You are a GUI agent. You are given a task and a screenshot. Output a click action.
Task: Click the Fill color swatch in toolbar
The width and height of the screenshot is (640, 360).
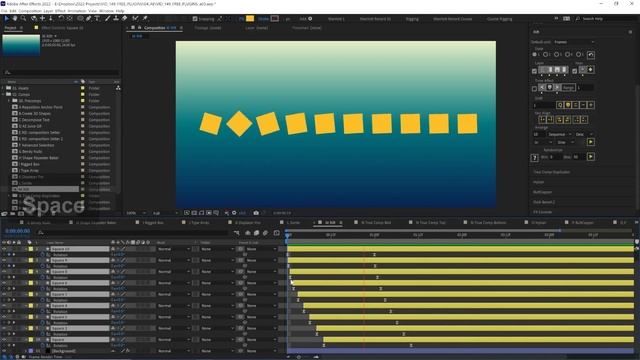(x=250, y=18)
